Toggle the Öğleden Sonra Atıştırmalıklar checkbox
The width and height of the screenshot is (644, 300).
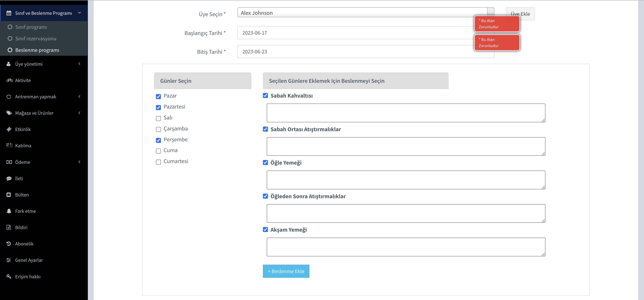265,196
